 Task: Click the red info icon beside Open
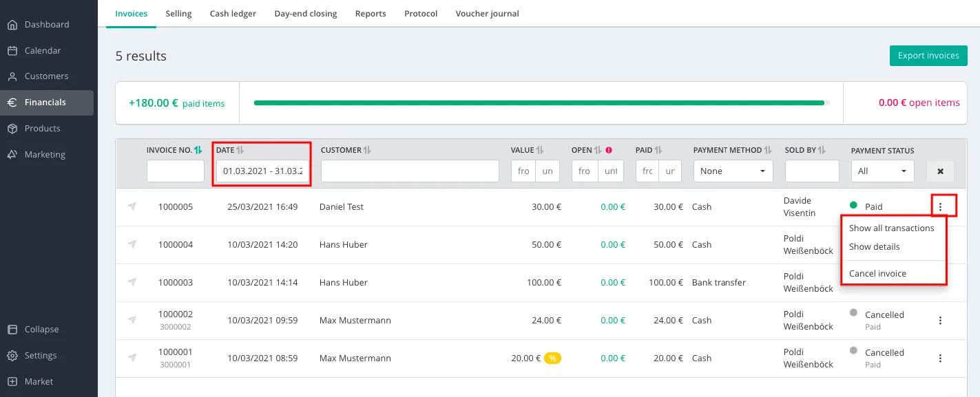pyautogui.click(x=609, y=150)
